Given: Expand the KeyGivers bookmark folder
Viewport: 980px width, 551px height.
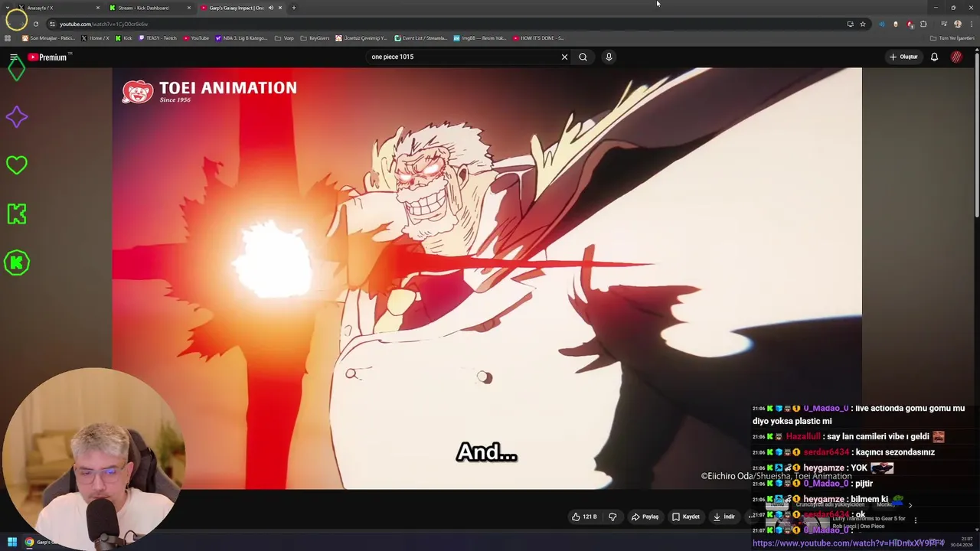Looking at the screenshot, I should click(315, 37).
